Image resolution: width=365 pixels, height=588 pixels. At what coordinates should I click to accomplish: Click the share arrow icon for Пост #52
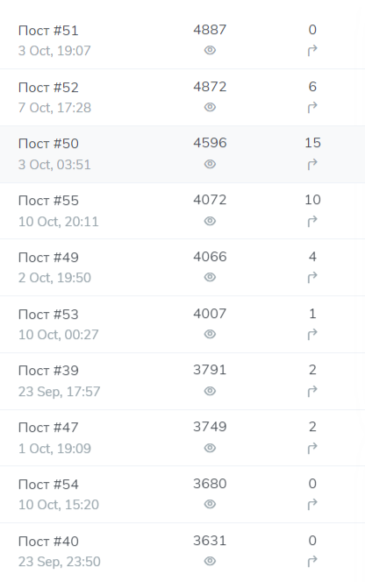(x=312, y=108)
